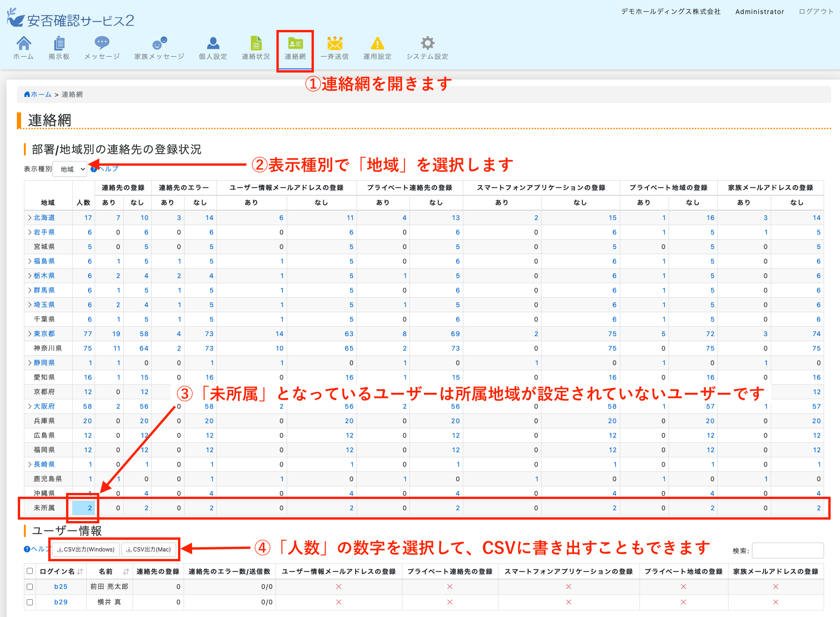Expand the 栃木県 region row
The width and height of the screenshot is (840, 617).
point(30,276)
